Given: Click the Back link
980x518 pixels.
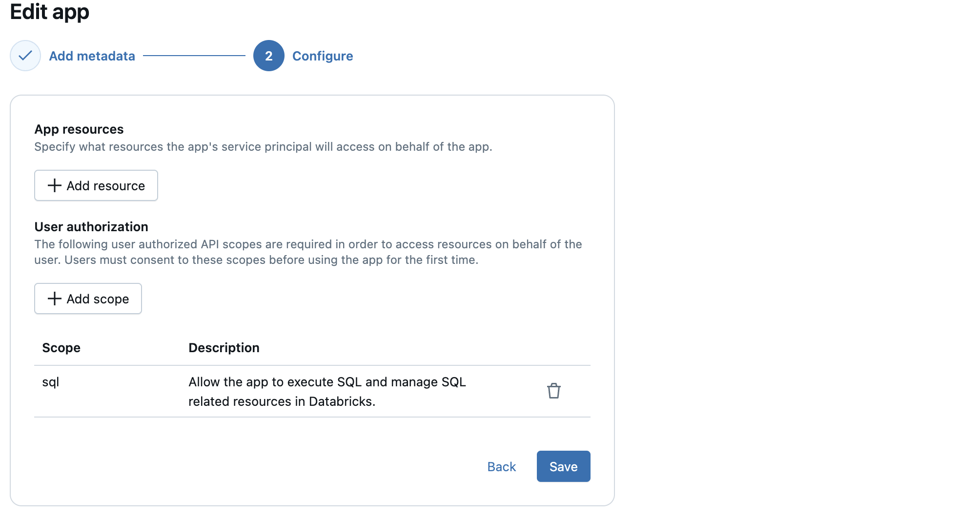Looking at the screenshot, I should click(x=501, y=466).
